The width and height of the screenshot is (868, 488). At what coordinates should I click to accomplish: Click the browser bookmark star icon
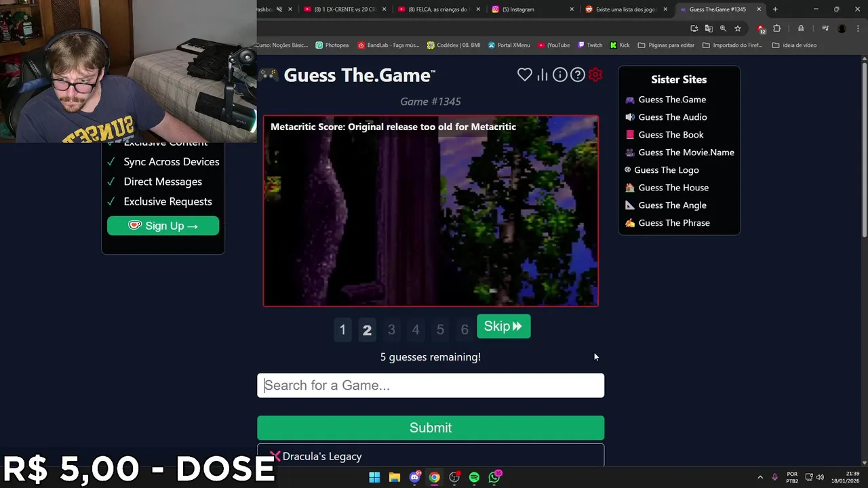(x=737, y=28)
